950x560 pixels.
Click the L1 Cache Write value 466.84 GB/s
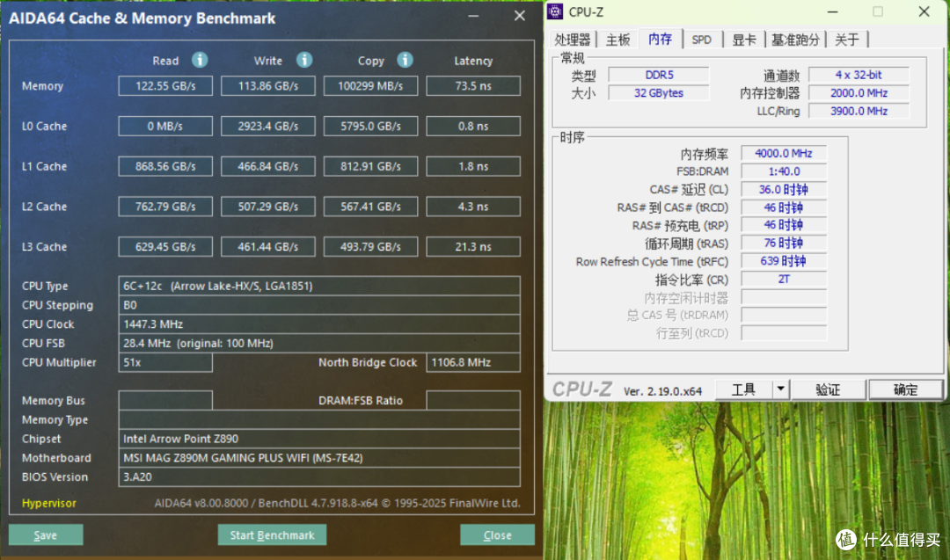[x=267, y=166]
